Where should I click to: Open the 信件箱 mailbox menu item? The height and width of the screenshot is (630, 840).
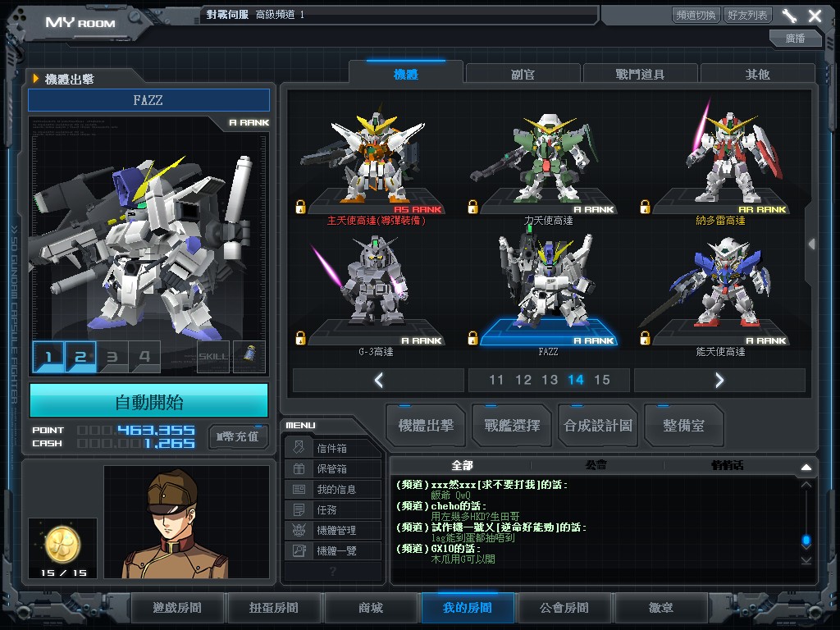point(333,449)
